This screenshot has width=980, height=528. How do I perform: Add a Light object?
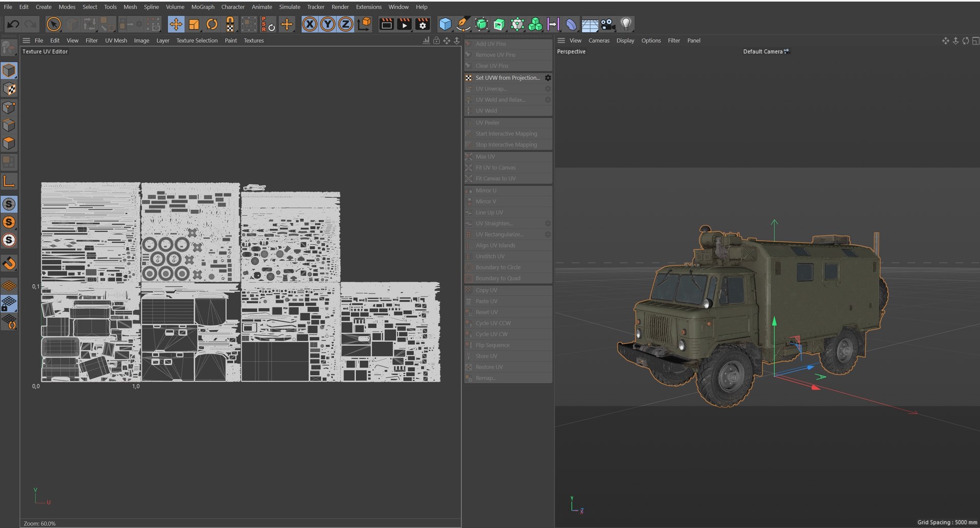626,24
